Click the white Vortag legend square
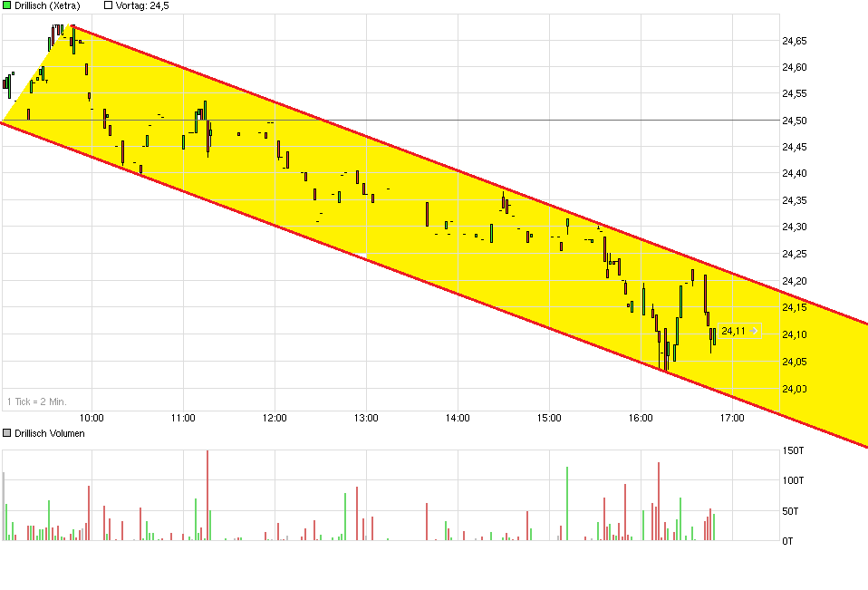868x590 pixels. tap(109, 5)
